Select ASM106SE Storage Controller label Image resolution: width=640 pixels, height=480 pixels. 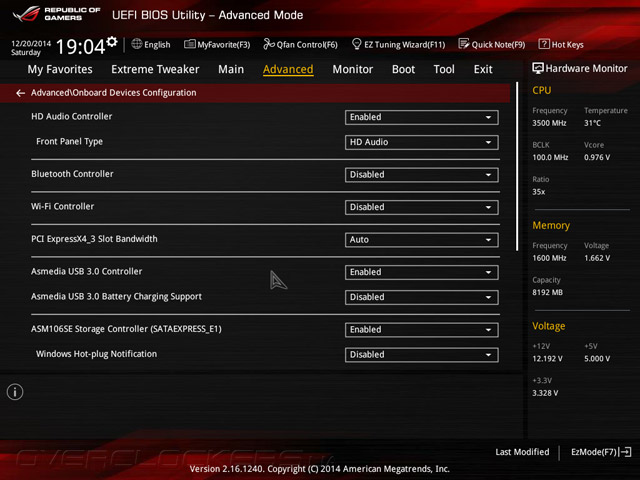pyautogui.click(x=126, y=329)
